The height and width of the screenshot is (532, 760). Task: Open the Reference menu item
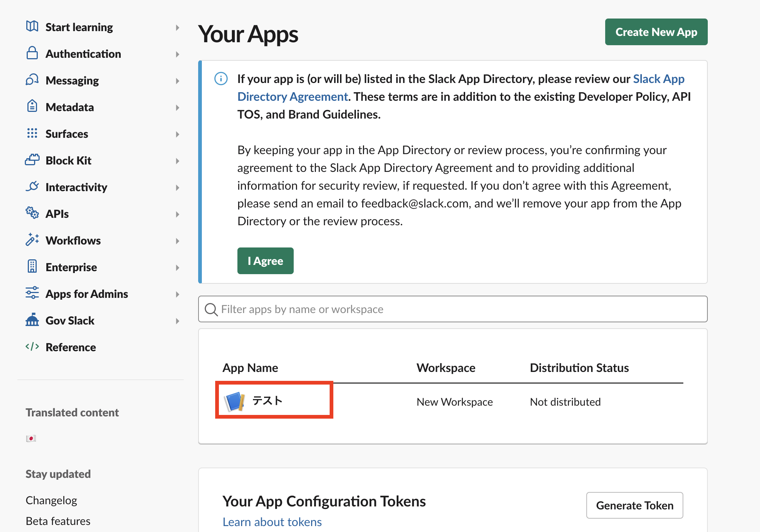pyautogui.click(x=70, y=347)
